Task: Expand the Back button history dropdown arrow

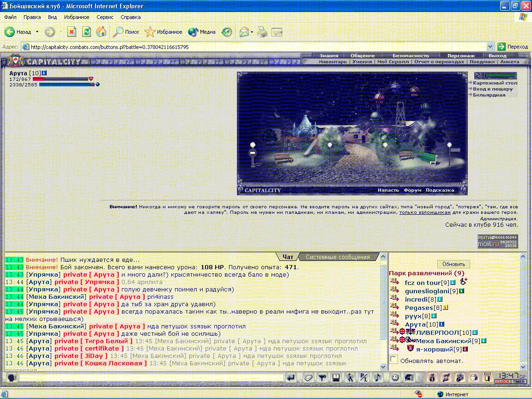Action: 37,32
